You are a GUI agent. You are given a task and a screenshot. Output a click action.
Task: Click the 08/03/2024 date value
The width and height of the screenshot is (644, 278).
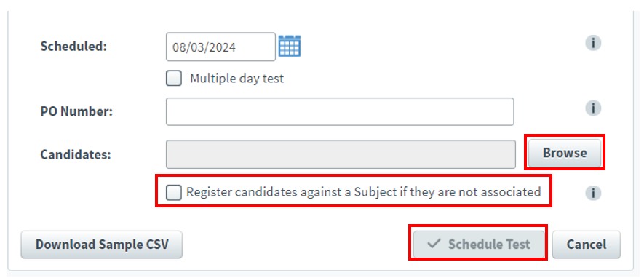[x=204, y=47]
